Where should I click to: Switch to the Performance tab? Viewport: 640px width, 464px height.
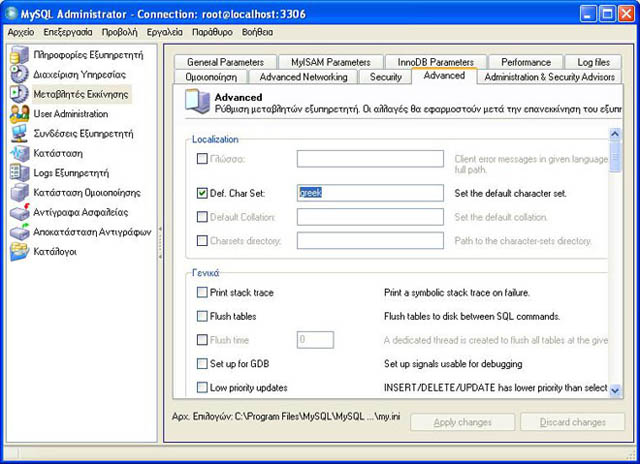pos(526,62)
